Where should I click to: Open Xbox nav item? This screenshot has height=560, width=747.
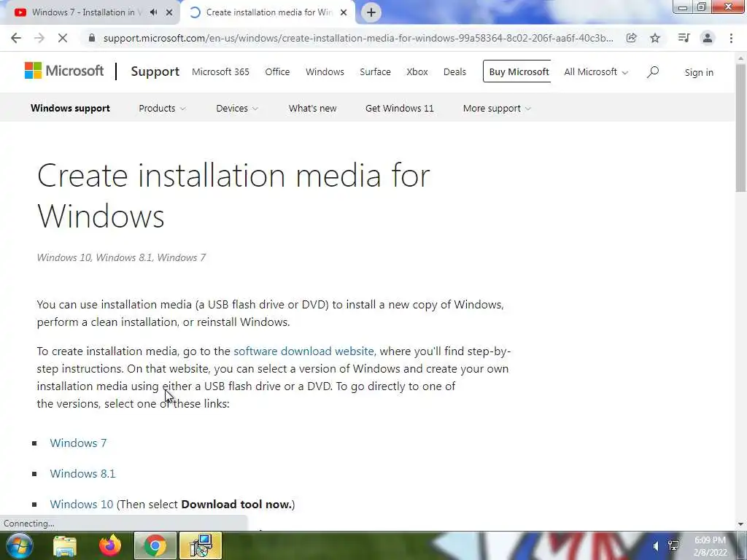coord(417,72)
